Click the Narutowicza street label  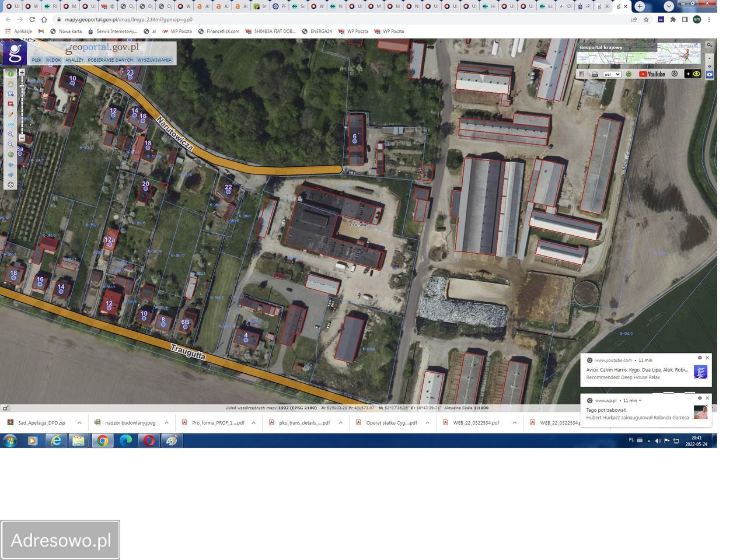tap(174, 134)
